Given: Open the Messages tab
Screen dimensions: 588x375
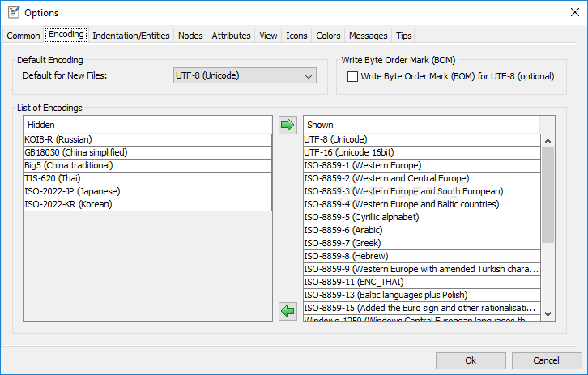Looking at the screenshot, I should point(369,36).
